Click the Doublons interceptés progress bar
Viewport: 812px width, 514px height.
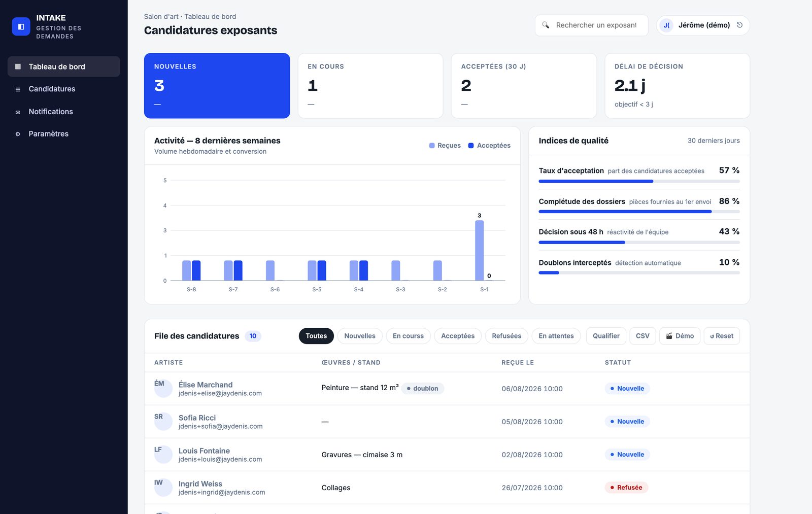[x=639, y=273]
